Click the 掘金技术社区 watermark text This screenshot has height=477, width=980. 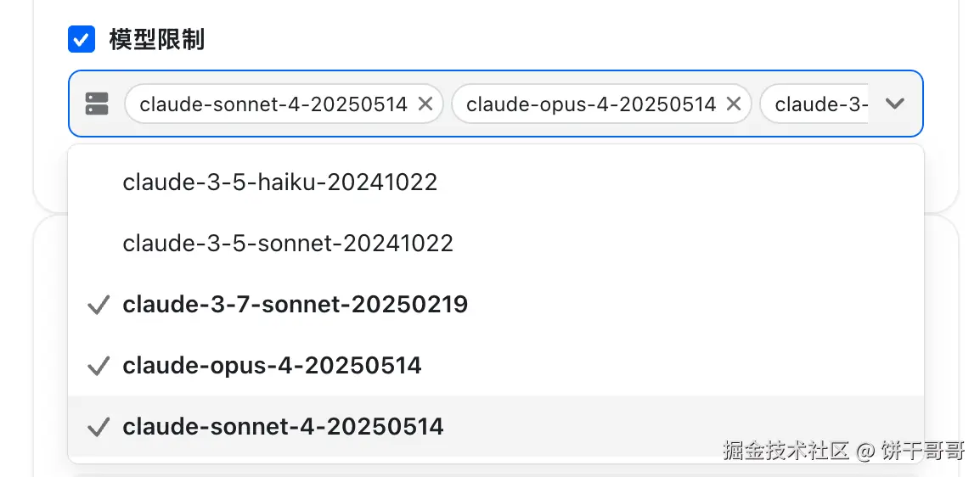786,450
